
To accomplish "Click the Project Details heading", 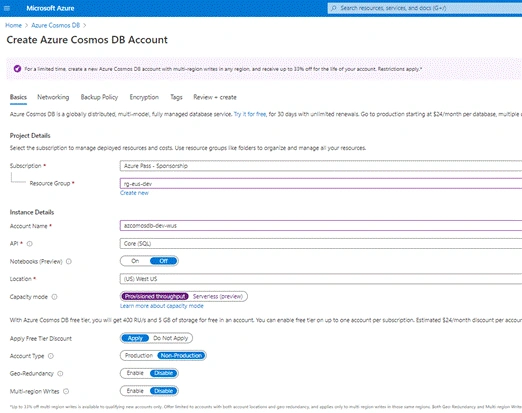I will click(30, 135).
